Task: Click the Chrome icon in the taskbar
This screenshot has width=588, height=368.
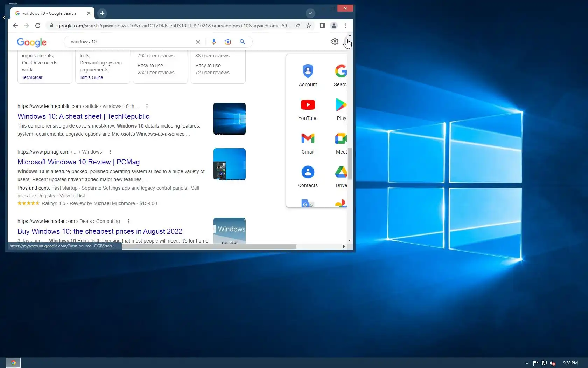Action: 13,363
